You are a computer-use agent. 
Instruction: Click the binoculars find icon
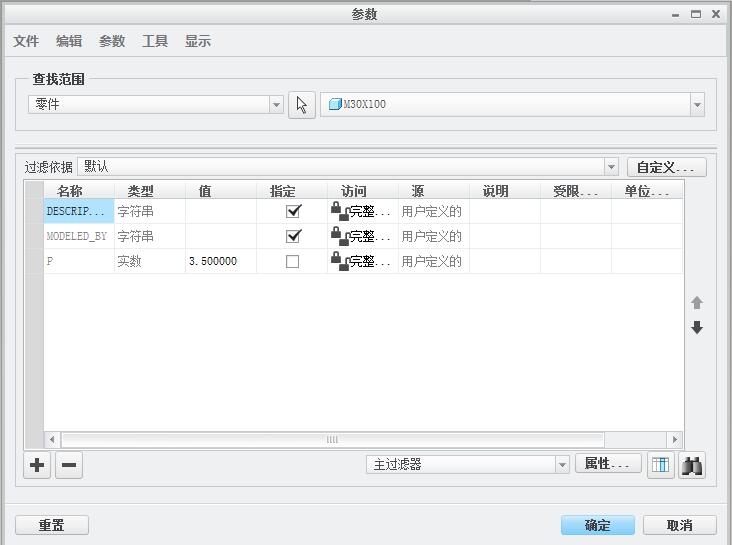(x=692, y=465)
